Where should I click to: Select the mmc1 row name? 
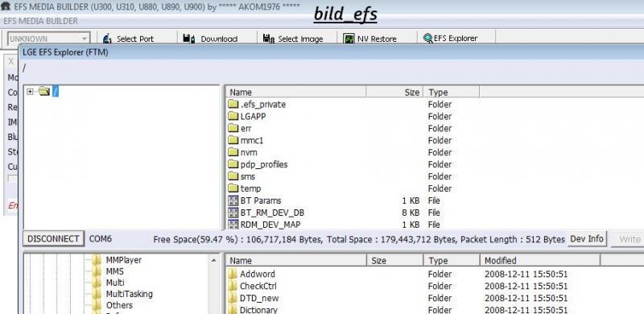[252, 141]
